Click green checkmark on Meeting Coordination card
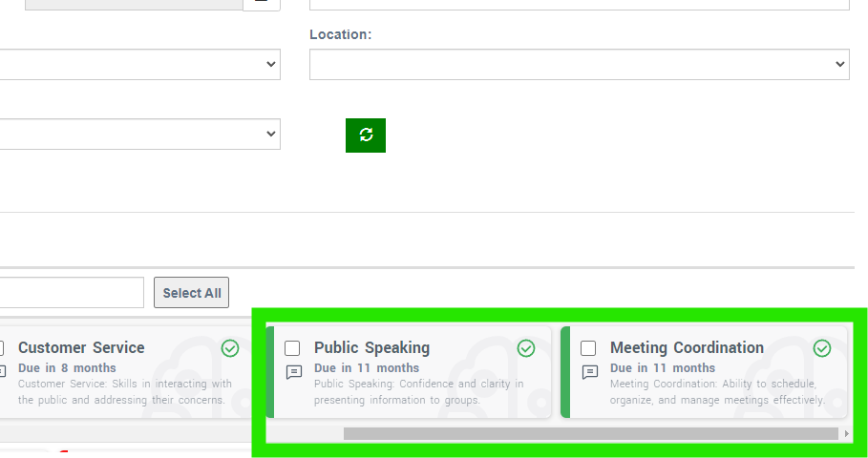The height and width of the screenshot is (458, 868). tap(822, 348)
